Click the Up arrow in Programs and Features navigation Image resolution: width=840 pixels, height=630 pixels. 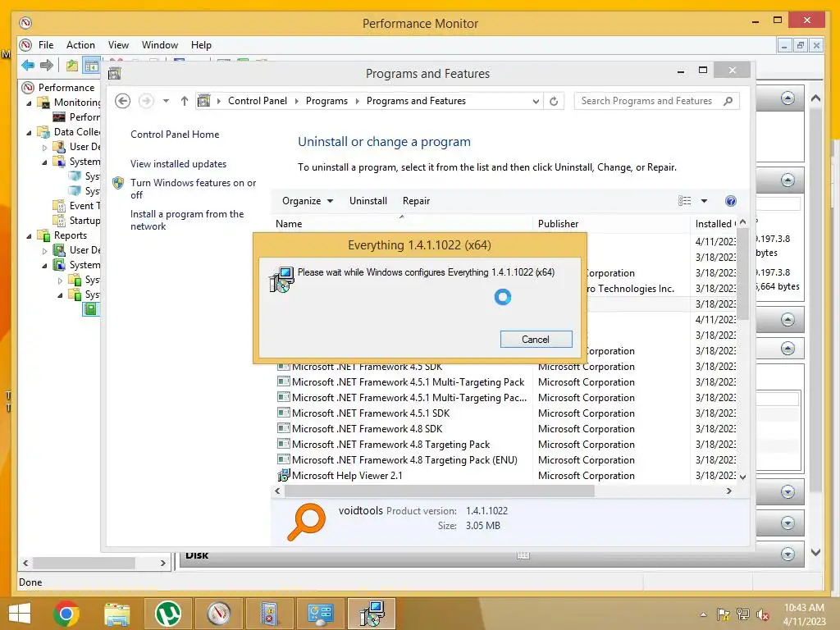tap(185, 101)
